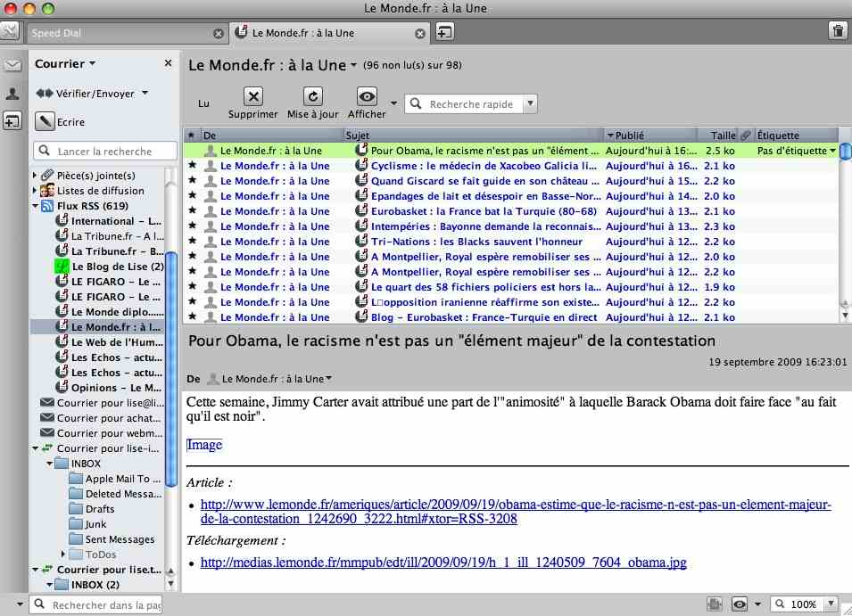This screenshot has width=852, height=616.
Task: Open the closed tabs trash icon
Action: 839,31
